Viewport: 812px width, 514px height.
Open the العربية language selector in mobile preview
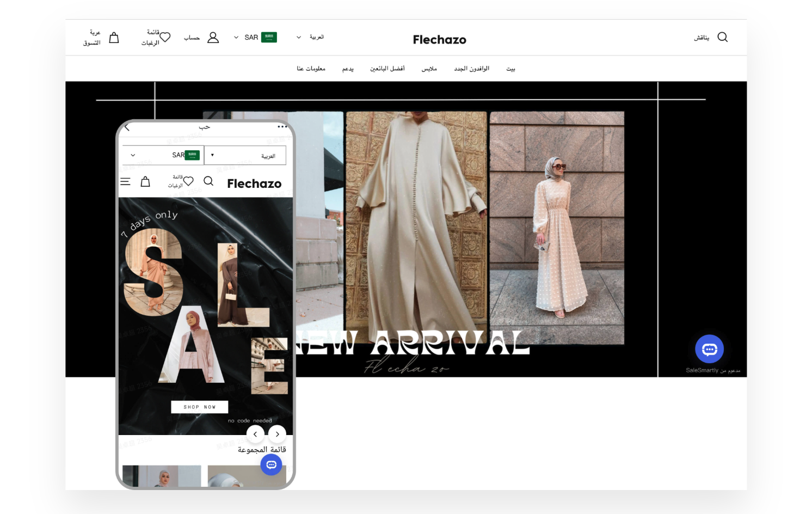[245, 156]
